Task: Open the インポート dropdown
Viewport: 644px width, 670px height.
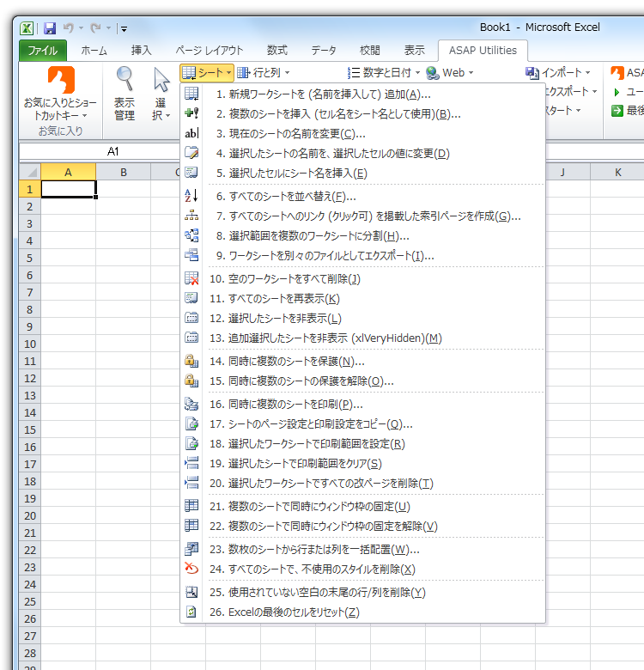Action: click(558, 73)
